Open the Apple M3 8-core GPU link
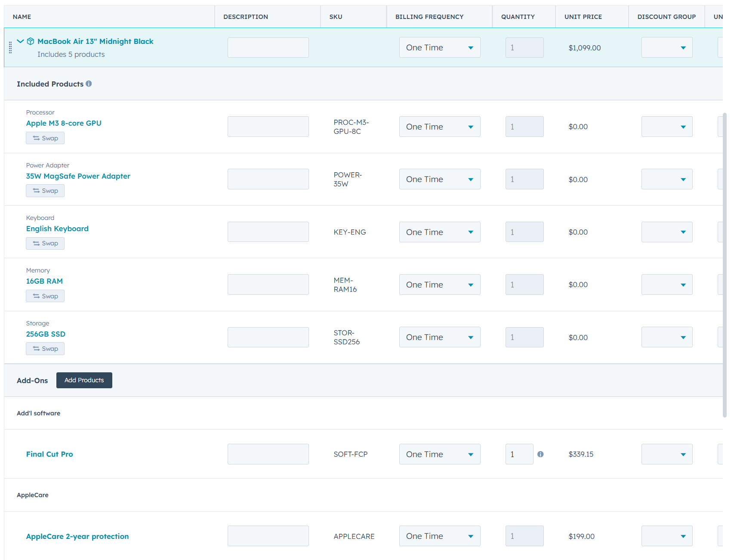Image resolution: width=731 pixels, height=560 pixels. click(63, 123)
